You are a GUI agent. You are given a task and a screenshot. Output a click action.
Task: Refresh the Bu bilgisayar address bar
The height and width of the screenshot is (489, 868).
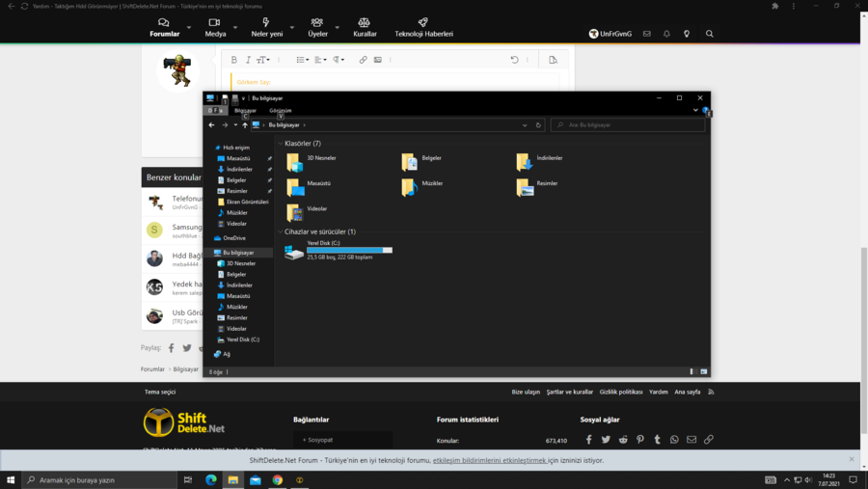pyautogui.click(x=538, y=125)
